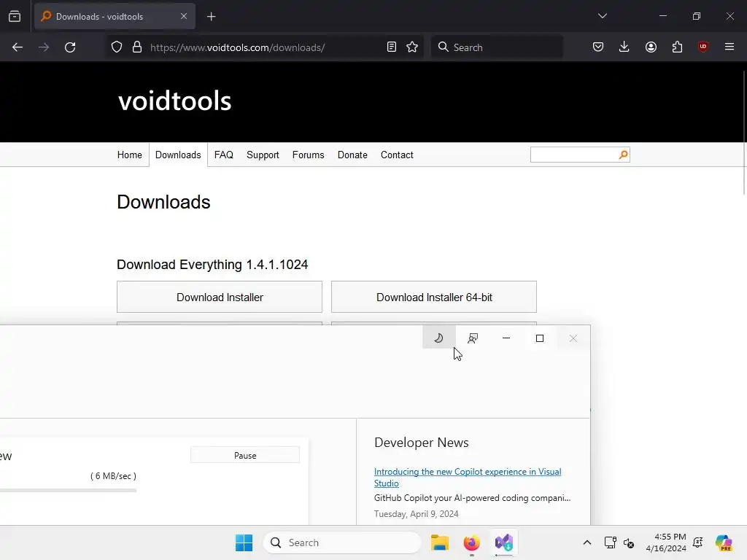Screen dimensions: 747x560
Task: Click the feedback icon in Visual Studio Installer
Action: click(473, 338)
